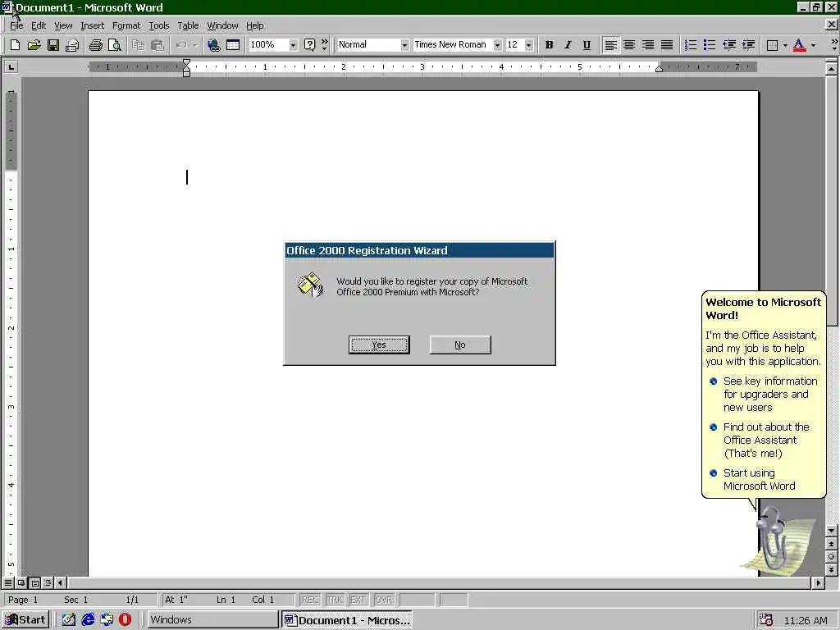840x630 pixels.
Task: Open Normal style dropdown
Action: 404,45
